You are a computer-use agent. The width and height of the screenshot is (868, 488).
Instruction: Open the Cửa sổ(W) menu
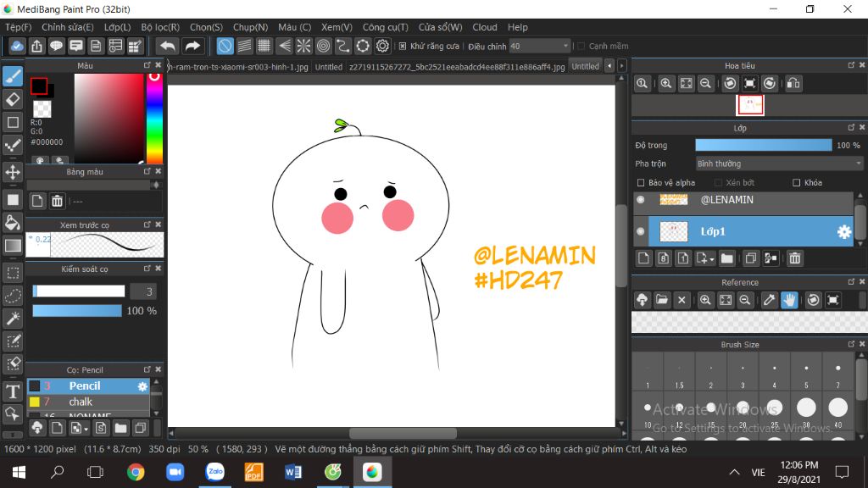pyautogui.click(x=440, y=27)
